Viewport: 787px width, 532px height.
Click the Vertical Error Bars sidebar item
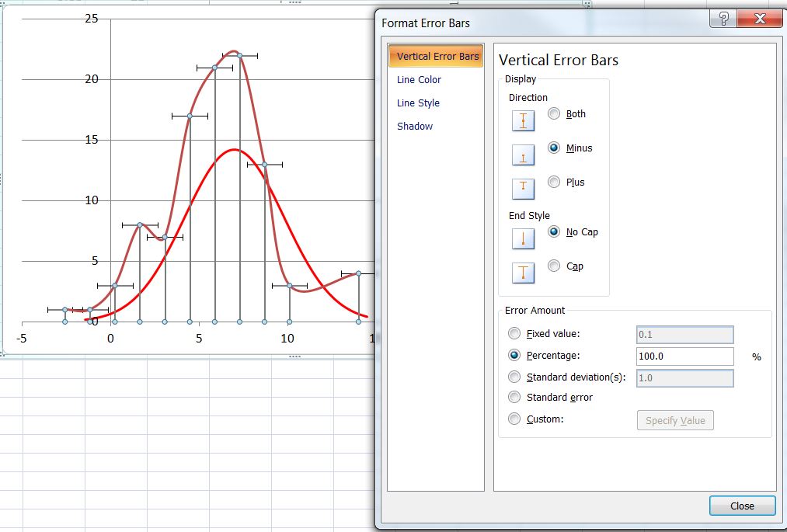tap(435, 56)
